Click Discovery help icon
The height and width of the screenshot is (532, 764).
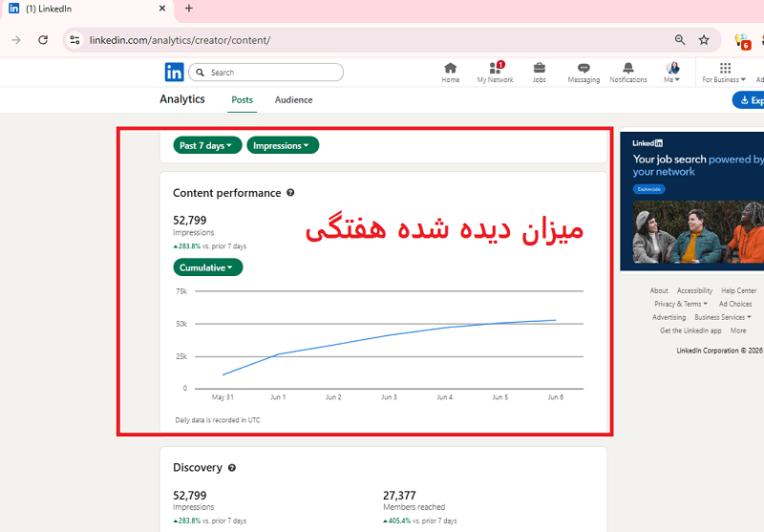point(232,468)
